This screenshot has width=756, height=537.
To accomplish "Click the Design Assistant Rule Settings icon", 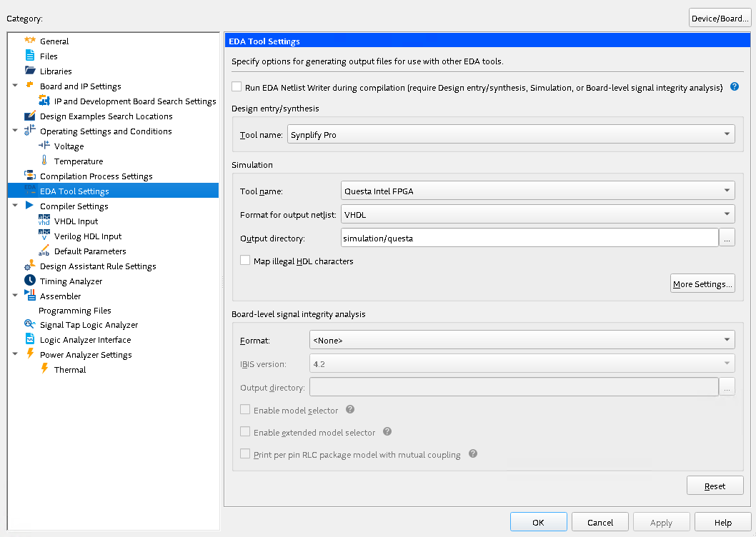I will [x=30, y=266].
